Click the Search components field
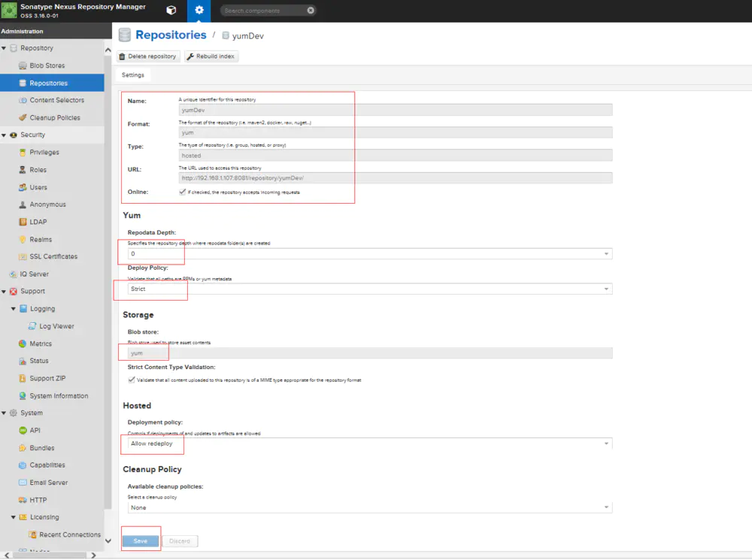The height and width of the screenshot is (560, 752). [x=263, y=11]
